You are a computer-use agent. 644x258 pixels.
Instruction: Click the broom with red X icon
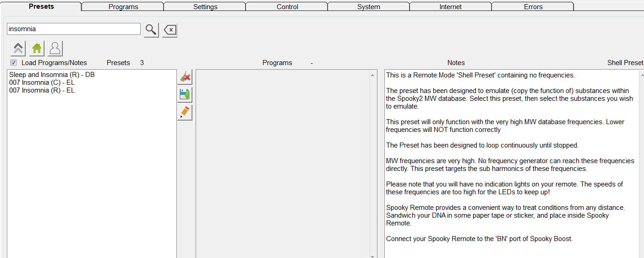[x=185, y=77]
